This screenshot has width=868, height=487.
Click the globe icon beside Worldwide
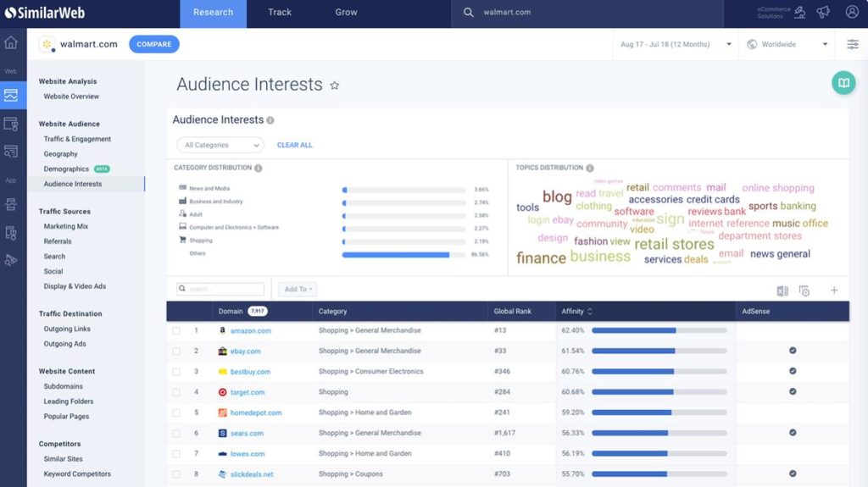[x=752, y=44]
